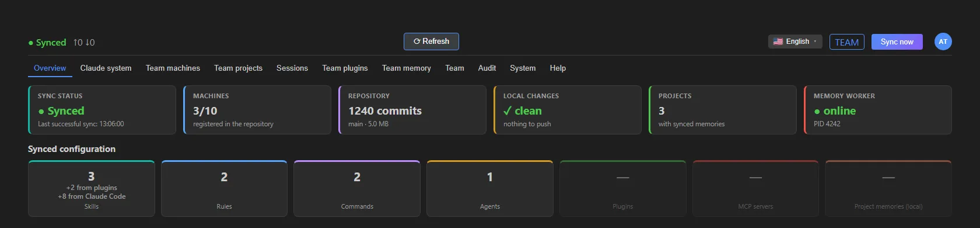
Task: Click the 'with synced memories' text
Action: pos(691,124)
